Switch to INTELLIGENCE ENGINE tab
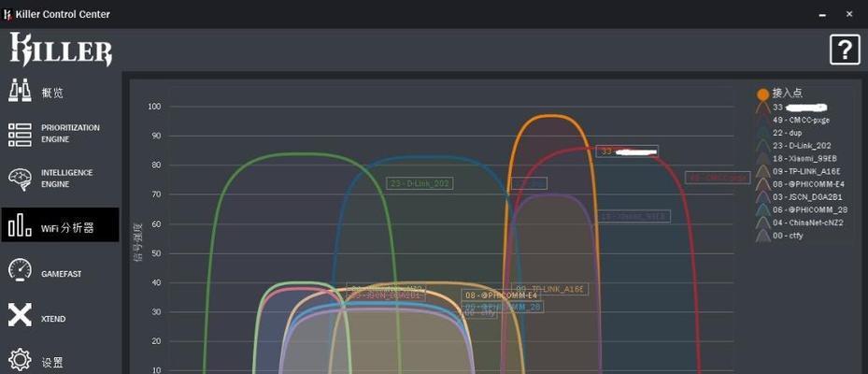The width and height of the screenshot is (868, 374). coord(67,179)
